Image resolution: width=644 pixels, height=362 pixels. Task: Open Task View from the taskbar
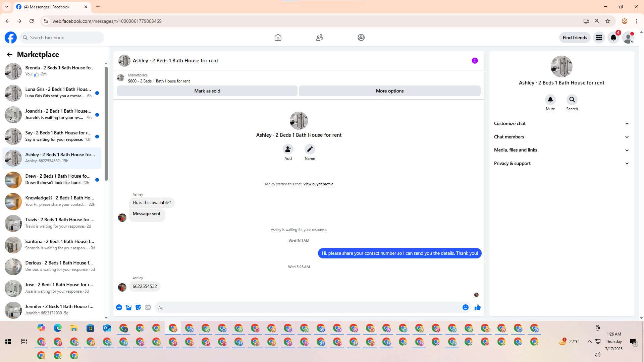(x=24, y=342)
